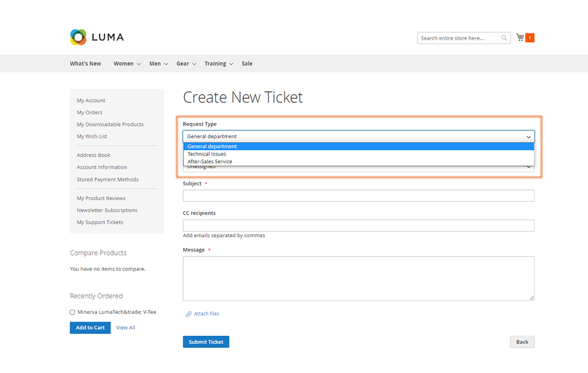The width and height of the screenshot is (588, 373).
Task: Click the LUMA logo
Action: tap(96, 37)
